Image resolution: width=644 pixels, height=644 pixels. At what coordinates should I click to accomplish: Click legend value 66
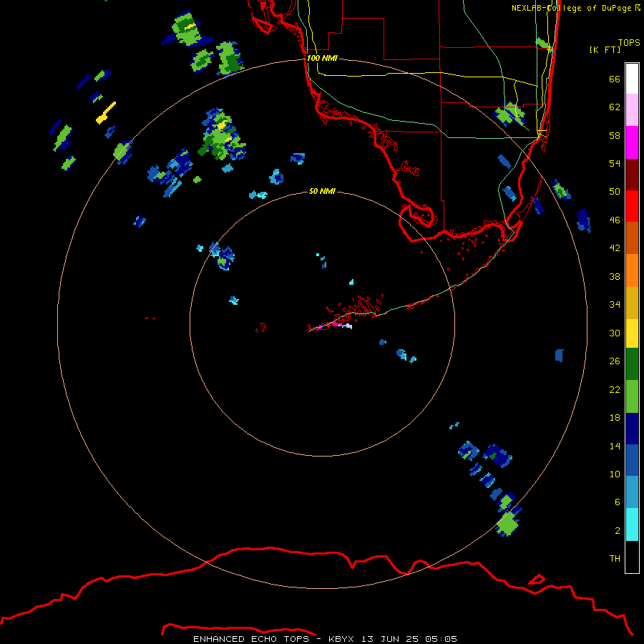coord(615,79)
